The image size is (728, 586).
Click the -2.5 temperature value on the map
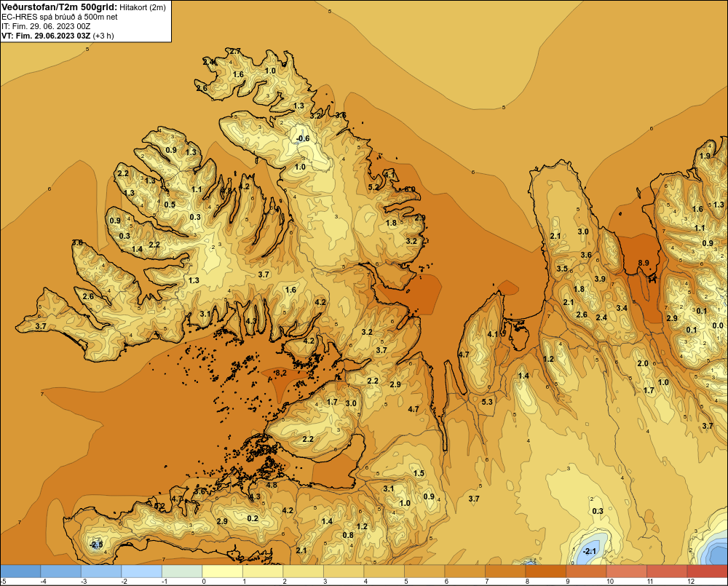[x=96, y=545]
